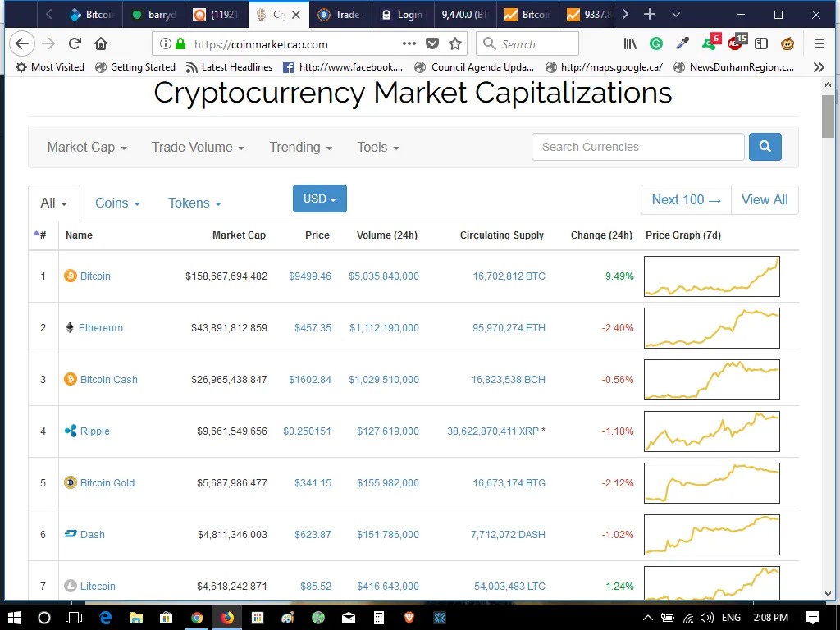Click the Dash logo icon

pyautogui.click(x=71, y=533)
